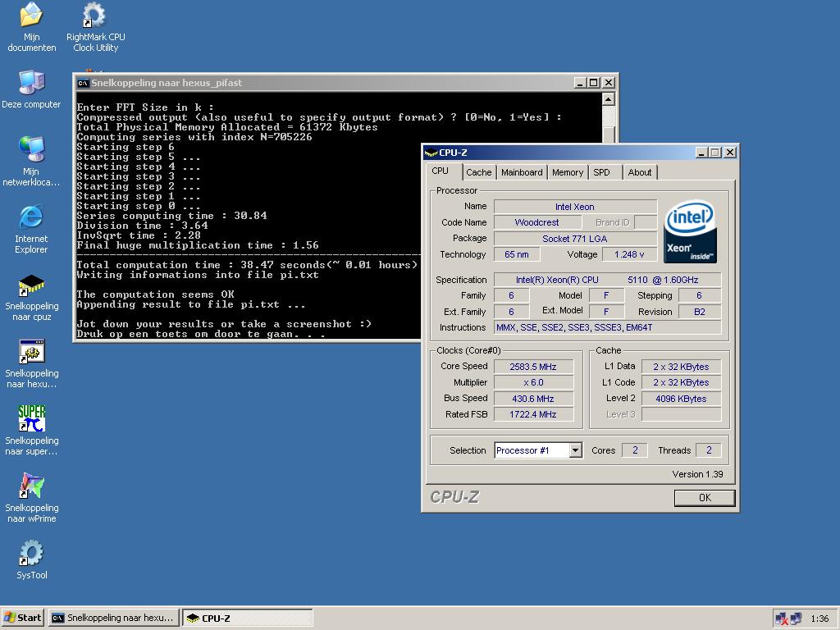Click the console line Series computing time
This screenshot has height=630, width=840.
point(171,216)
